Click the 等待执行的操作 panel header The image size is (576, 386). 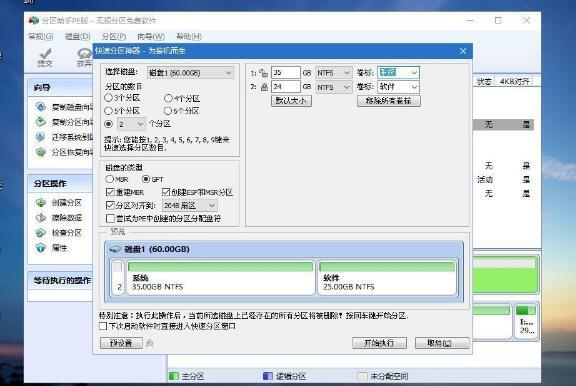[x=61, y=281]
